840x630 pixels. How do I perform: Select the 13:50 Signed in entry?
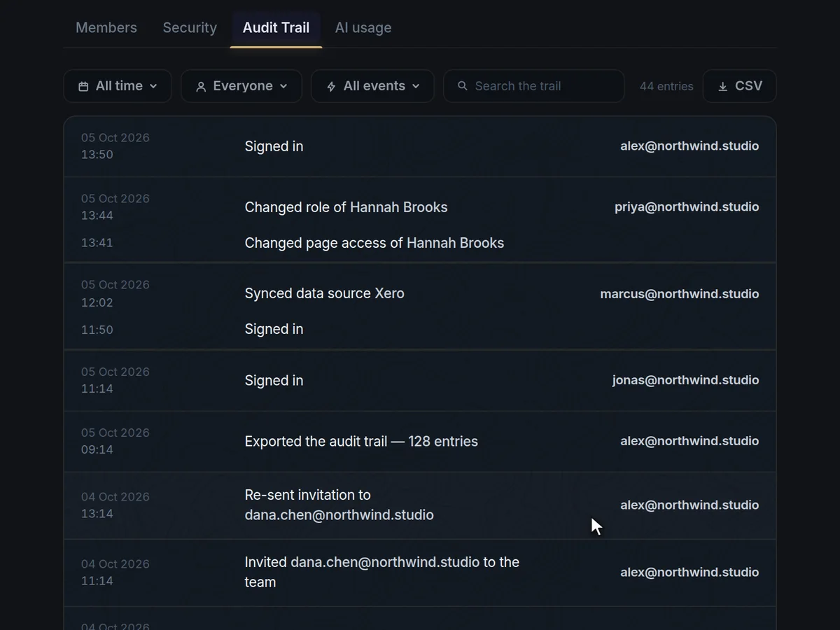click(420, 146)
